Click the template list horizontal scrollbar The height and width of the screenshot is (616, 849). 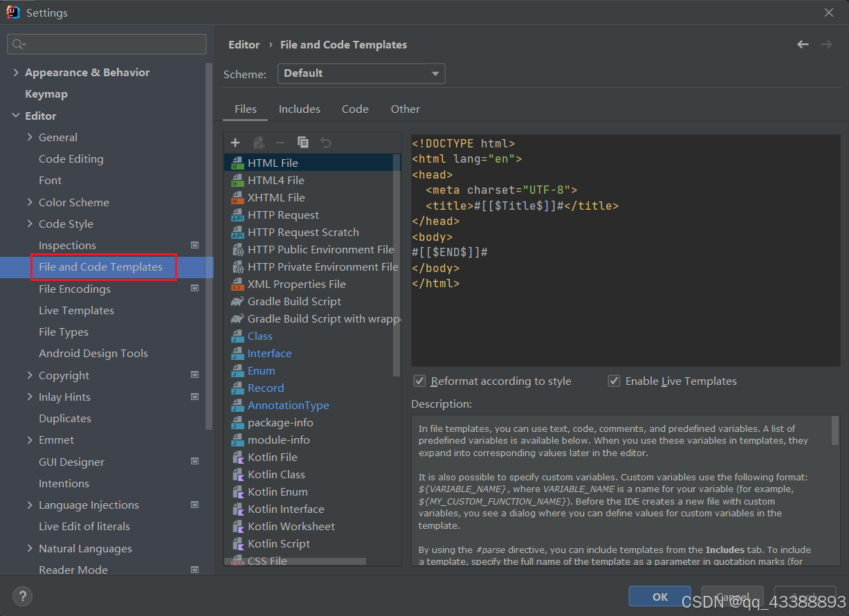(x=295, y=562)
